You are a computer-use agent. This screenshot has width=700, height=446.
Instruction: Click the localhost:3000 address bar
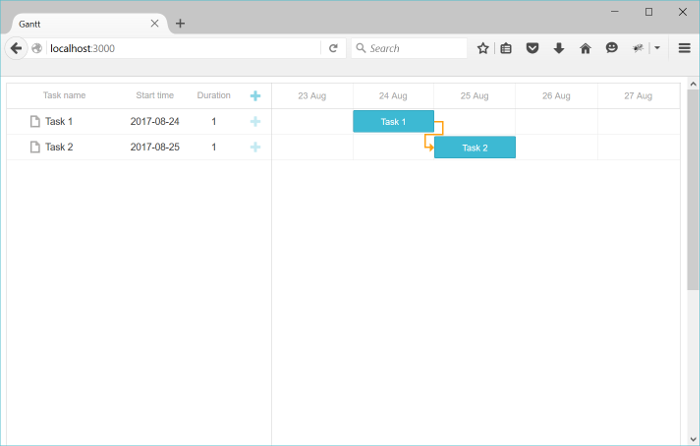coord(180,48)
